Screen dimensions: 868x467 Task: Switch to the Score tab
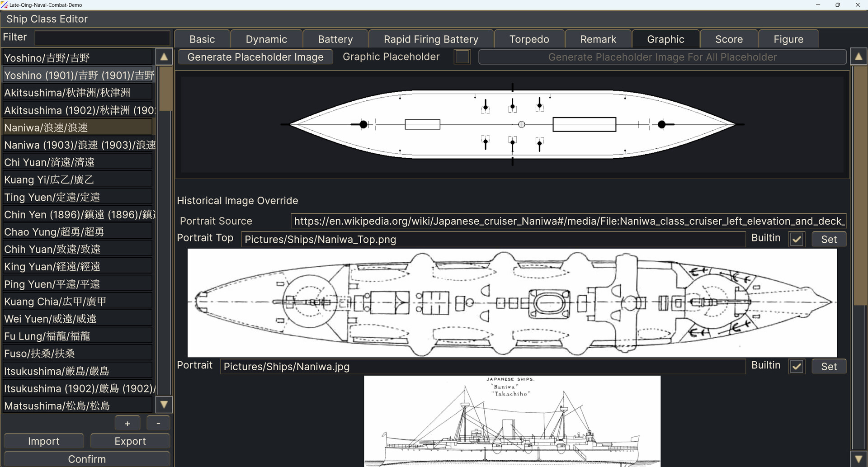729,39
